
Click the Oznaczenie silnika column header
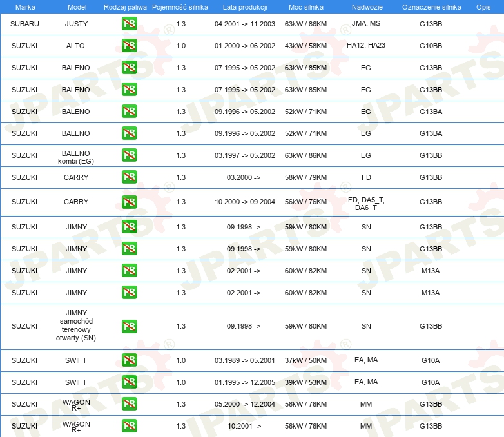click(431, 7)
